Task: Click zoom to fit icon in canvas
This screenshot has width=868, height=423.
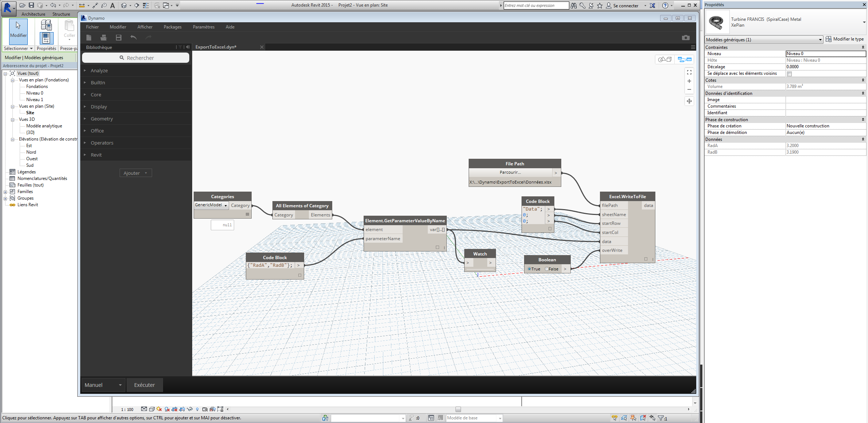Action: click(689, 72)
